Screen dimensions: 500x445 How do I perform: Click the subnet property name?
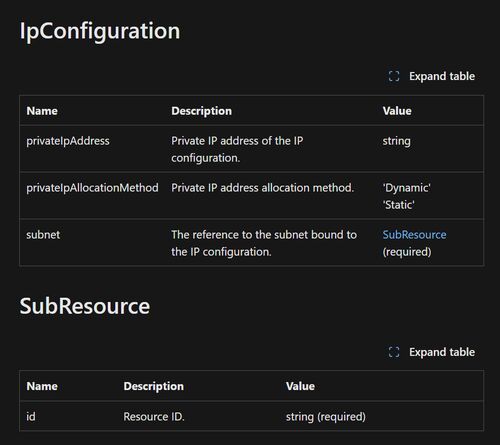43,235
